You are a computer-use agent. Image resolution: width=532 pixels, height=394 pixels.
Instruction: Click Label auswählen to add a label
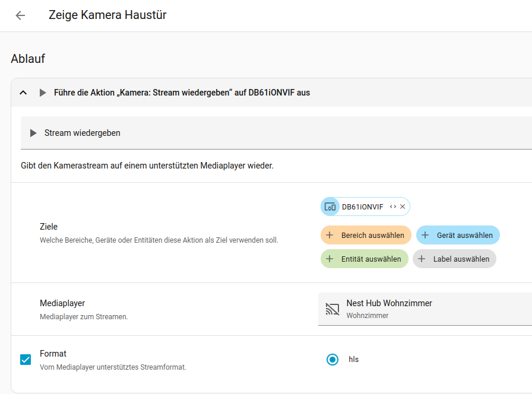454,259
